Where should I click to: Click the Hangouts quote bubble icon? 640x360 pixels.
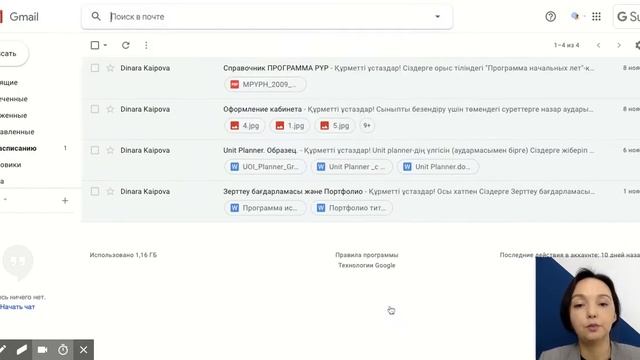click(x=18, y=262)
